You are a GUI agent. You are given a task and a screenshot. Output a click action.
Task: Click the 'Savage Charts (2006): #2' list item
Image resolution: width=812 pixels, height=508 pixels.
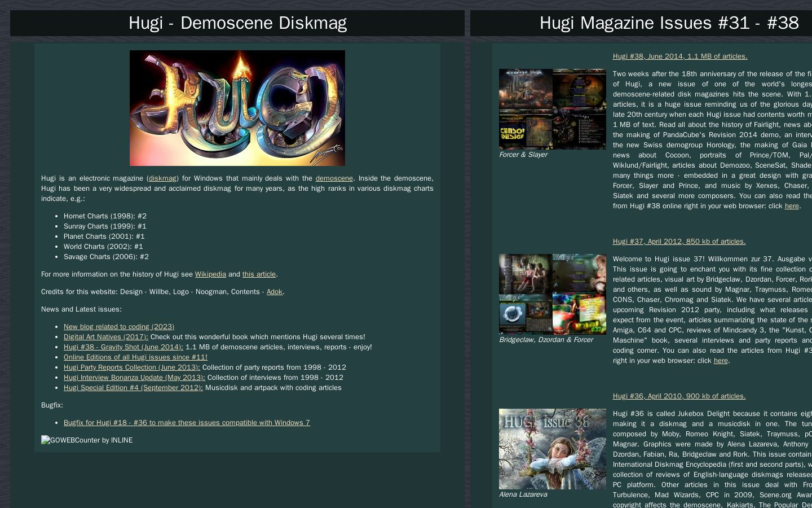coord(106,257)
